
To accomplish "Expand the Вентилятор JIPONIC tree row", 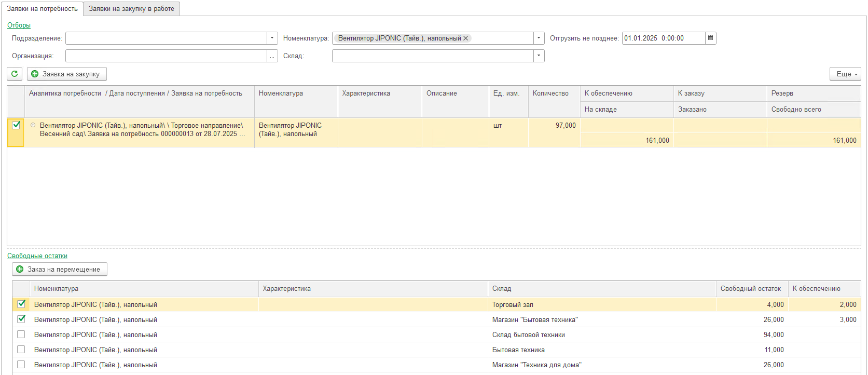I will tap(33, 125).
